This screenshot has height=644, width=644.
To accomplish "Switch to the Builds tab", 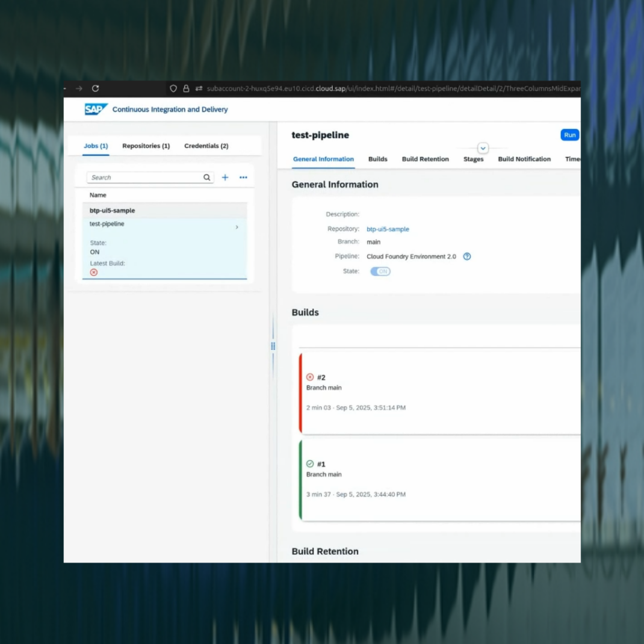I will tap(377, 159).
